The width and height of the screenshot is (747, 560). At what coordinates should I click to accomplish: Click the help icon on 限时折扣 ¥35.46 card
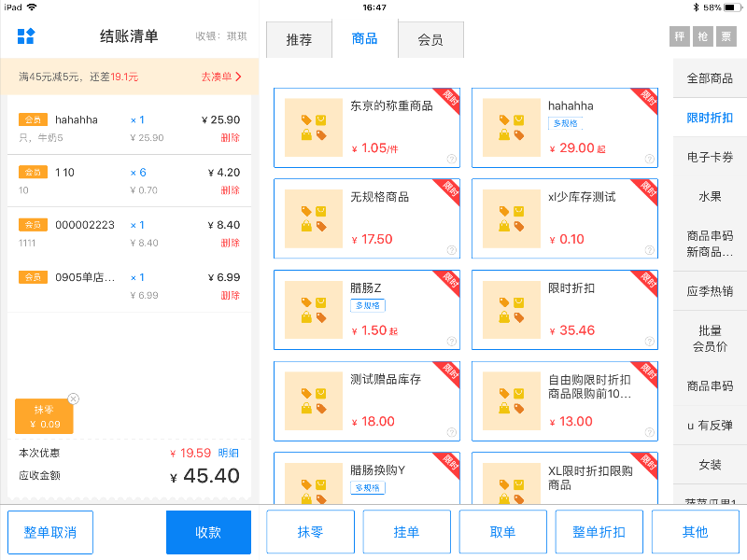[649, 341]
